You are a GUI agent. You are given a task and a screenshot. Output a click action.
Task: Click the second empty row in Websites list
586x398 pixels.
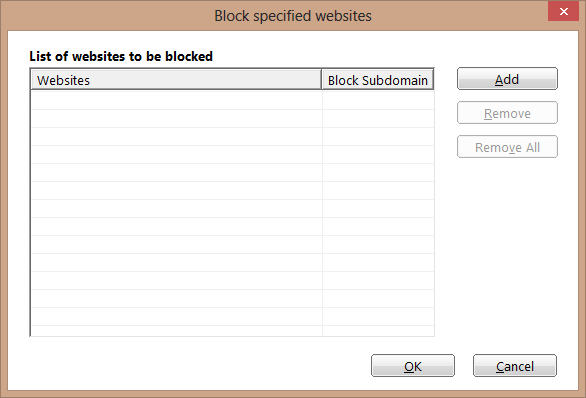[176, 118]
